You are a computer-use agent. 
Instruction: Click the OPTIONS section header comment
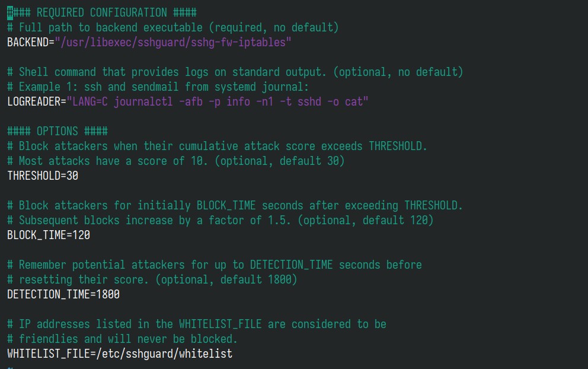(x=57, y=131)
